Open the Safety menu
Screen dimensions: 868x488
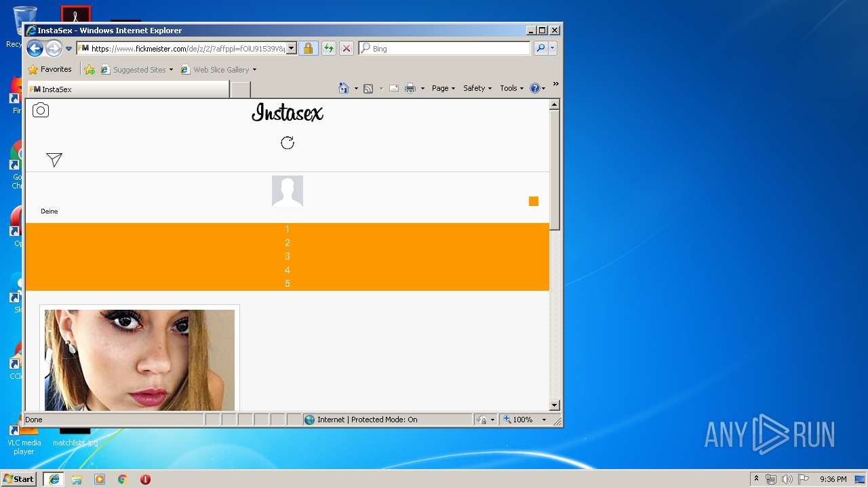pyautogui.click(x=477, y=88)
